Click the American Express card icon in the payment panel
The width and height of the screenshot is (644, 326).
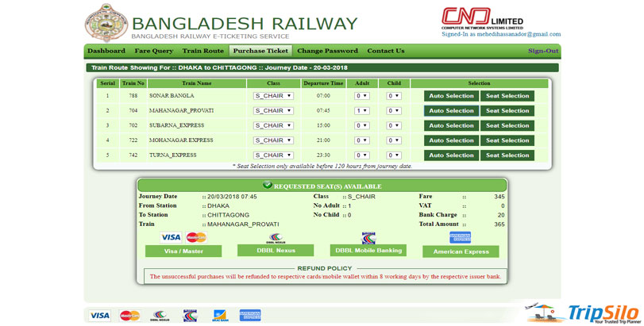pos(460,237)
